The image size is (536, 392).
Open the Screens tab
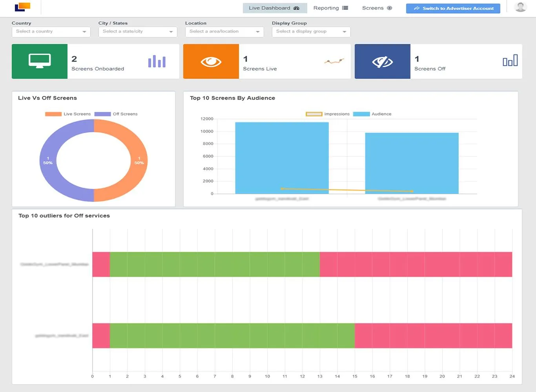coord(377,8)
